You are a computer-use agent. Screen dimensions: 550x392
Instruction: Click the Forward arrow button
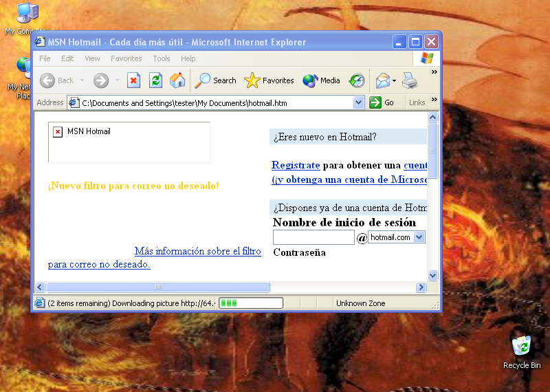(x=101, y=80)
